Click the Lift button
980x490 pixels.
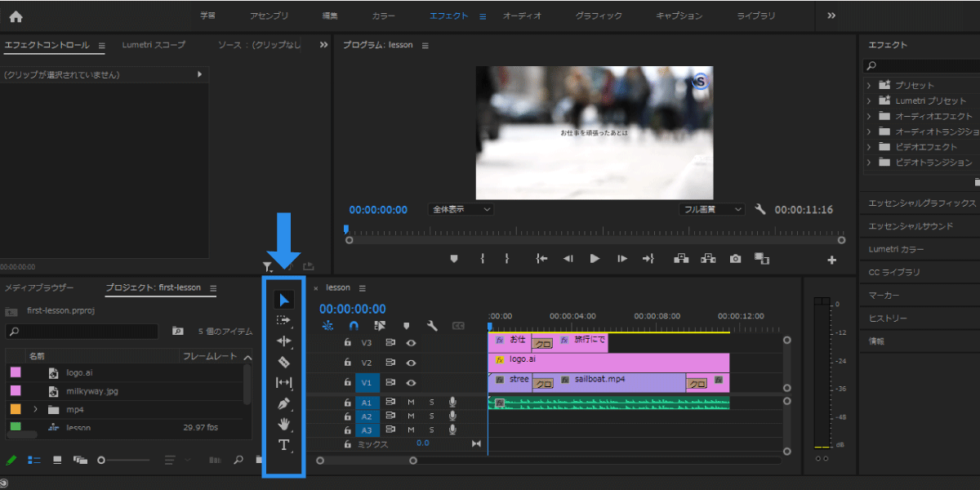pyautogui.click(x=680, y=259)
